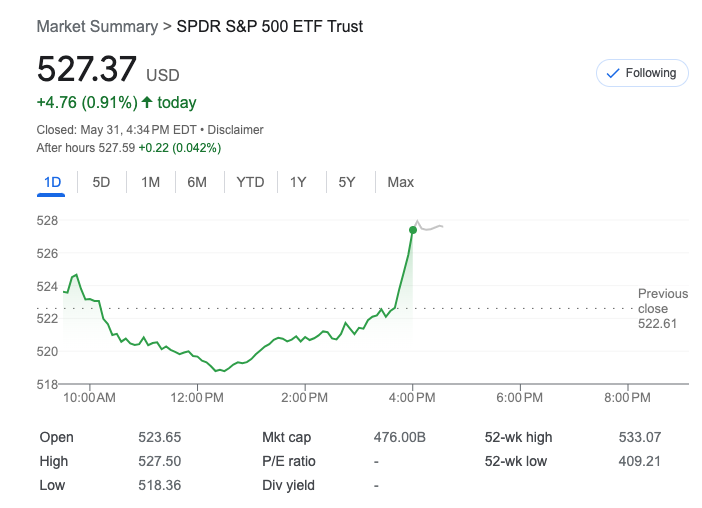
Task: Open the Market Summary breadcrumb link
Action: pyautogui.click(x=97, y=27)
